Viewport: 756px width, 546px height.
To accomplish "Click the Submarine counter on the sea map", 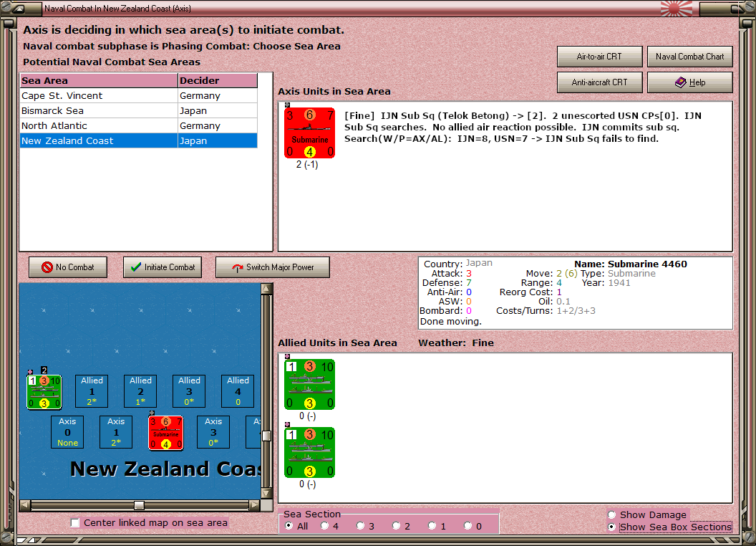I will [166, 433].
